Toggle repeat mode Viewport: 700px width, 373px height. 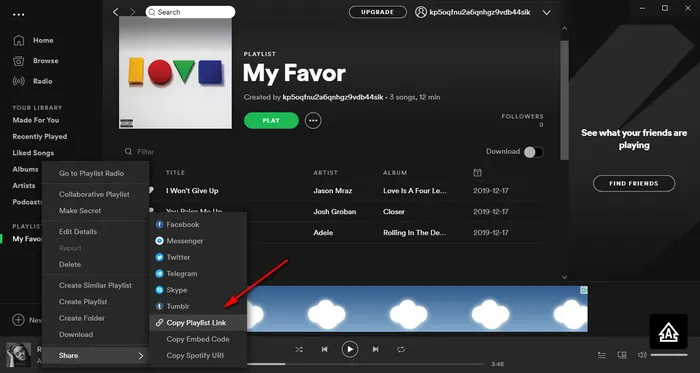(401, 349)
